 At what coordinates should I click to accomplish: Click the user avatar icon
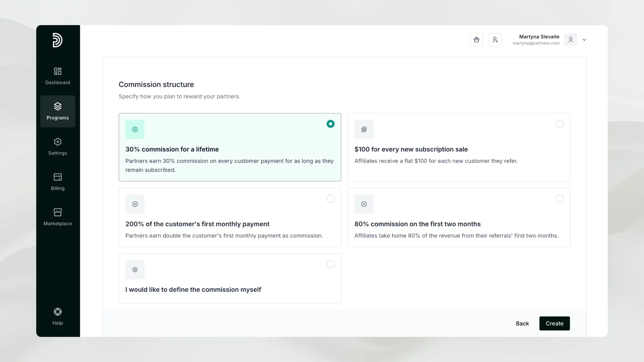click(571, 40)
